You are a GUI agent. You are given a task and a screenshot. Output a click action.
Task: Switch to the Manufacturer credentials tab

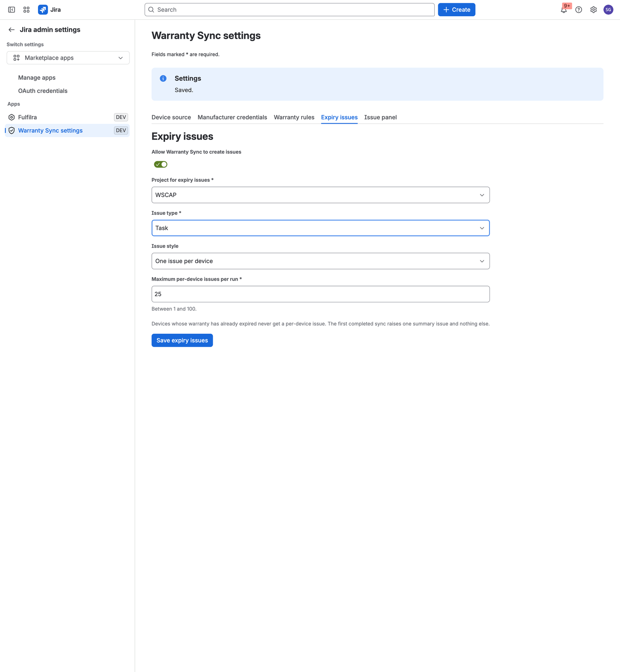232,117
